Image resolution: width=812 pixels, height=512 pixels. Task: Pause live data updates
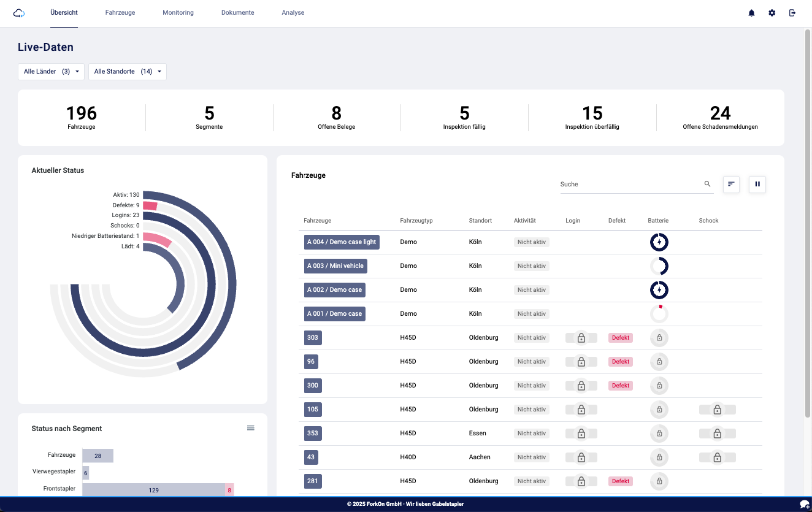click(757, 184)
